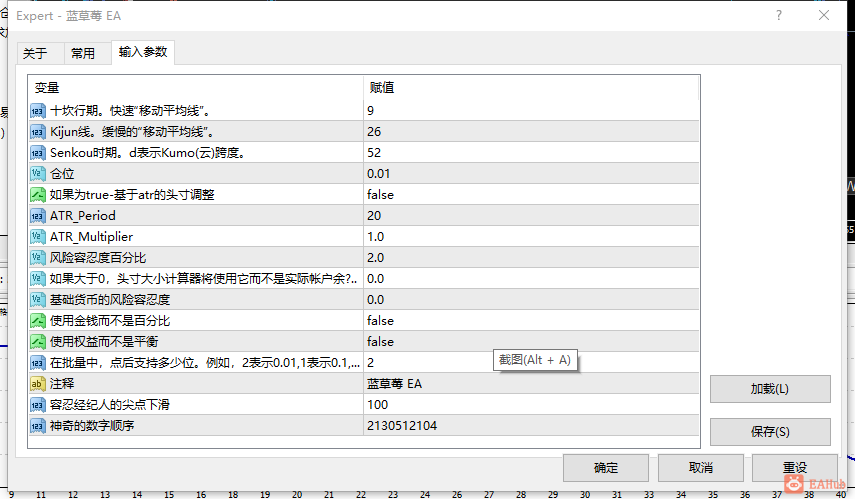855x499 pixels.
Task: Select the 使用权益而不是平衡 variable name
Action: tap(104, 342)
